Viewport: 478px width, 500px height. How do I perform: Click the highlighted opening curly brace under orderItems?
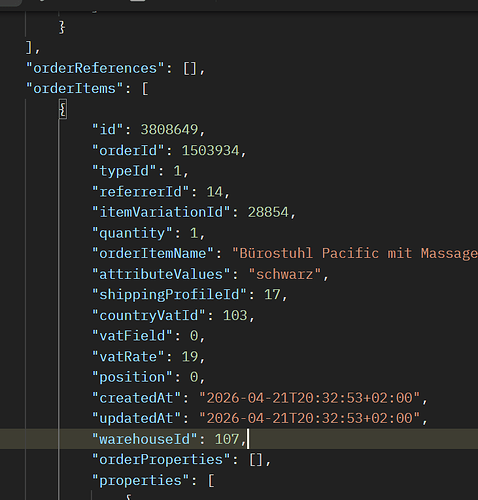63,109
